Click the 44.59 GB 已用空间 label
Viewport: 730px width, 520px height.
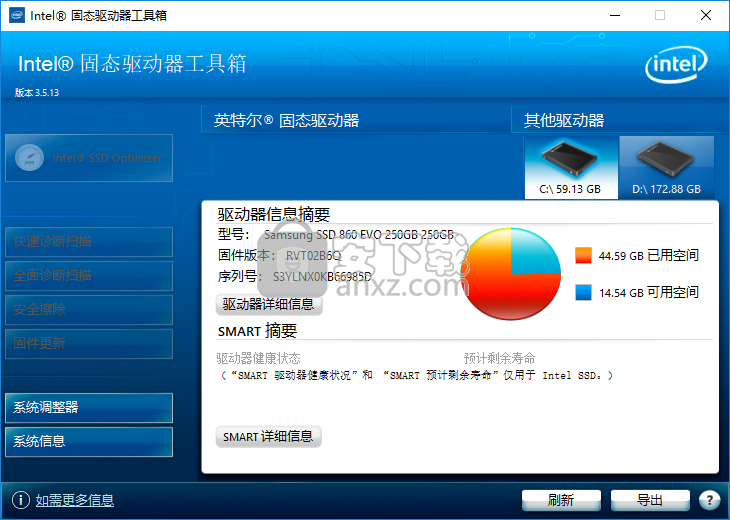pyautogui.click(x=649, y=256)
